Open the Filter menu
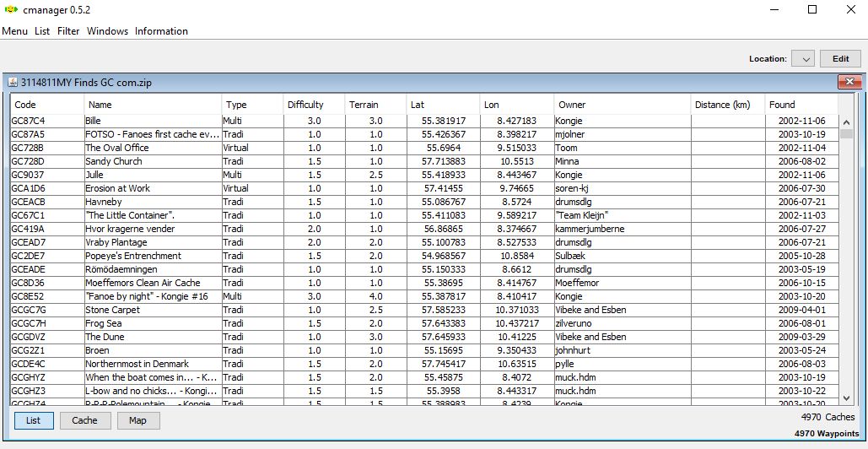The width and height of the screenshot is (868, 449). pos(68,31)
